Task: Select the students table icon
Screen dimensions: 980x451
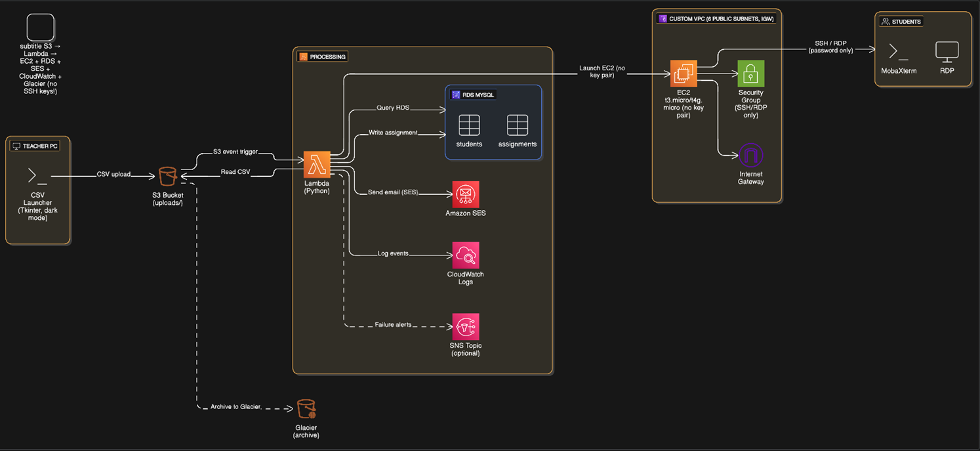Action: tap(469, 125)
